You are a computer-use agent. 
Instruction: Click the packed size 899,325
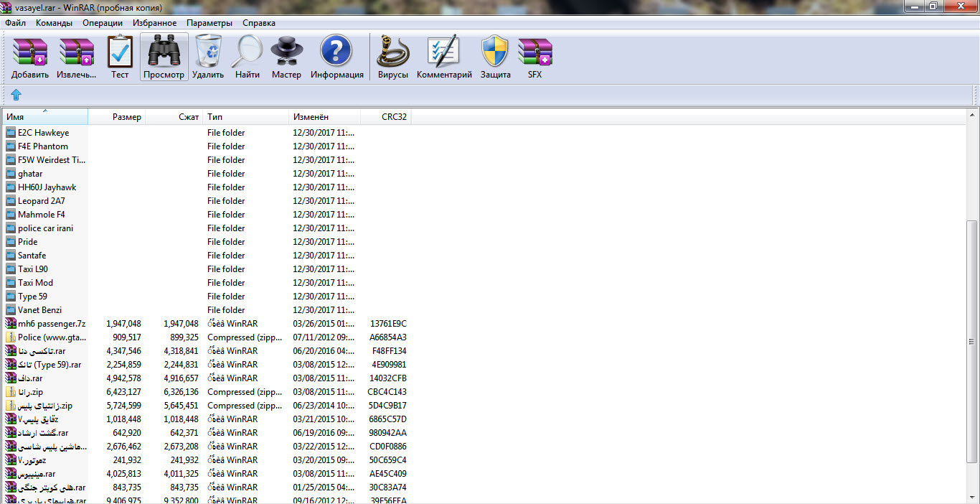[184, 337]
